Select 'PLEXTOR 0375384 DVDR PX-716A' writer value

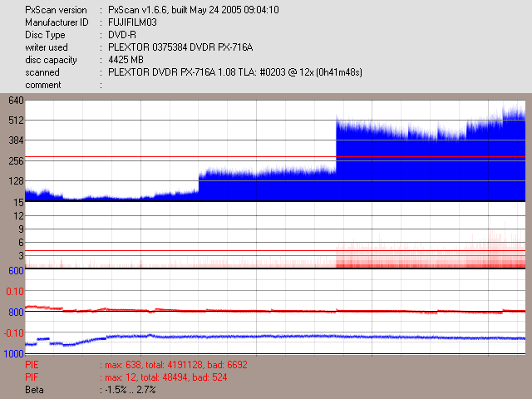coord(180,47)
